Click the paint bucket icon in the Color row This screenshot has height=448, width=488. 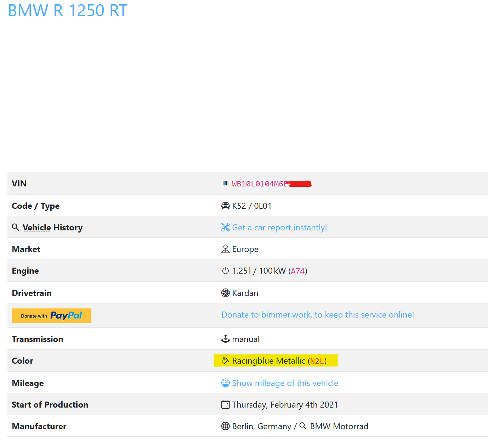225,360
